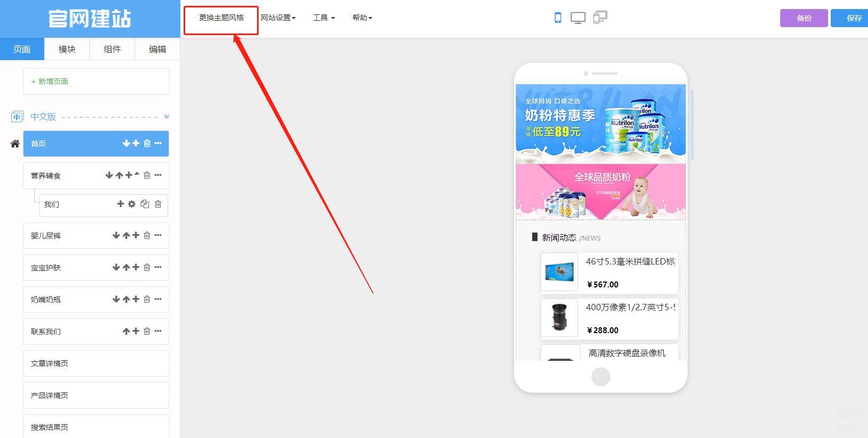Image resolution: width=868 pixels, height=438 pixels.
Task: Open the 帮助 dropdown menu
Action: pyautogui.click(x=362, y=18)
